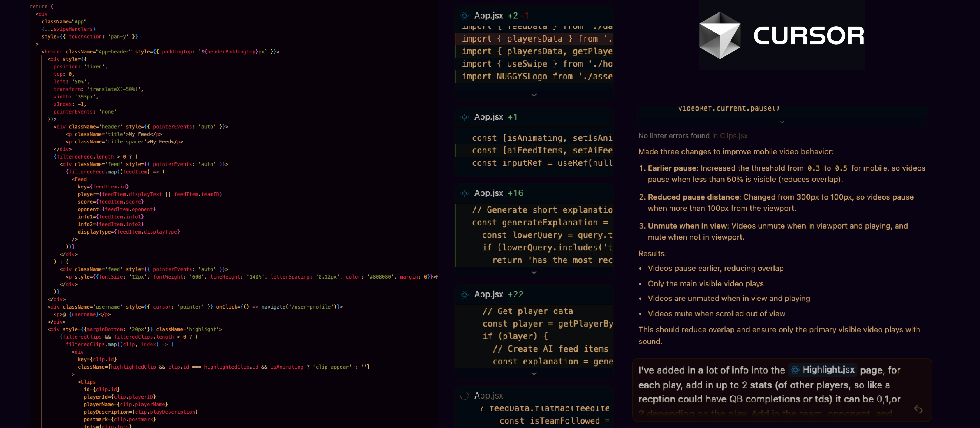This screenshot has height=428, width=980.
Task: Click the revert arrow icon in the message box
Action: tap(918, 409)
